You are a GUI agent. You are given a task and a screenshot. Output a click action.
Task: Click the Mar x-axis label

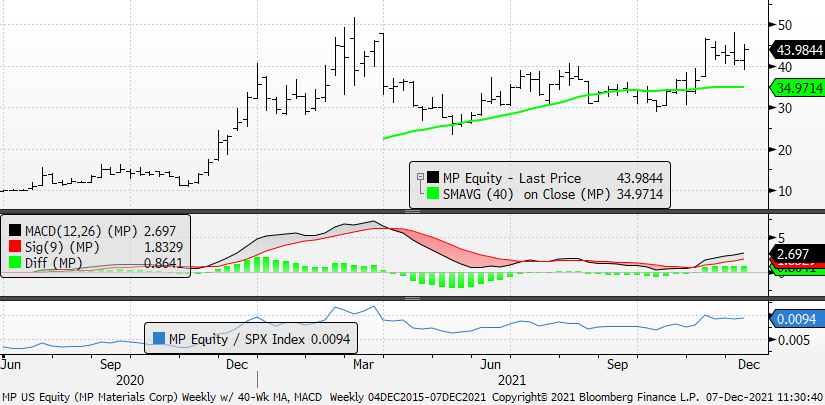tap(363, 364)
